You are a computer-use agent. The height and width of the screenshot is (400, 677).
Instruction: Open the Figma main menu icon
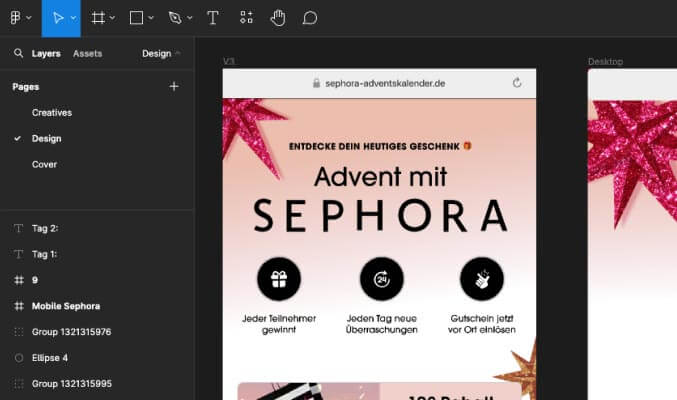point(15,18)
